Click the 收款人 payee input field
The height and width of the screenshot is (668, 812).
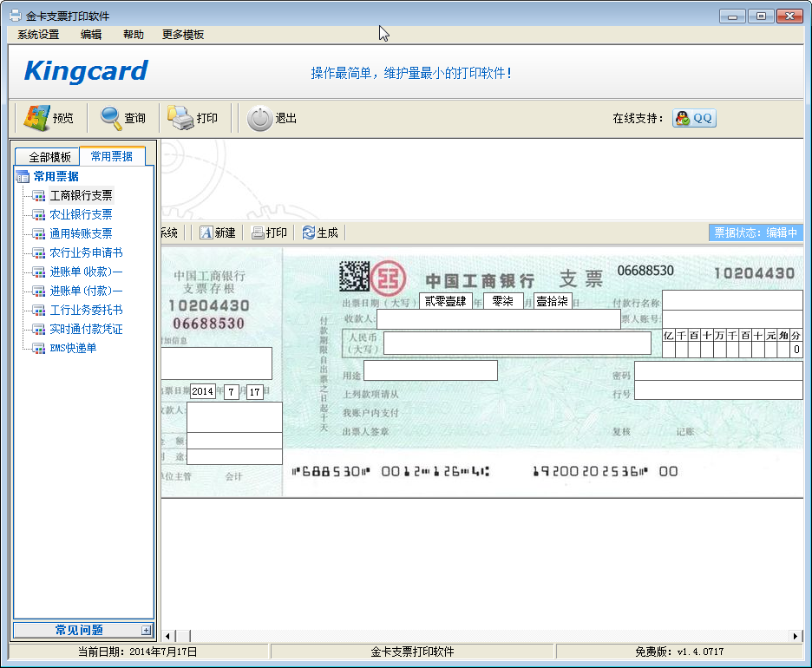[499, 319]
